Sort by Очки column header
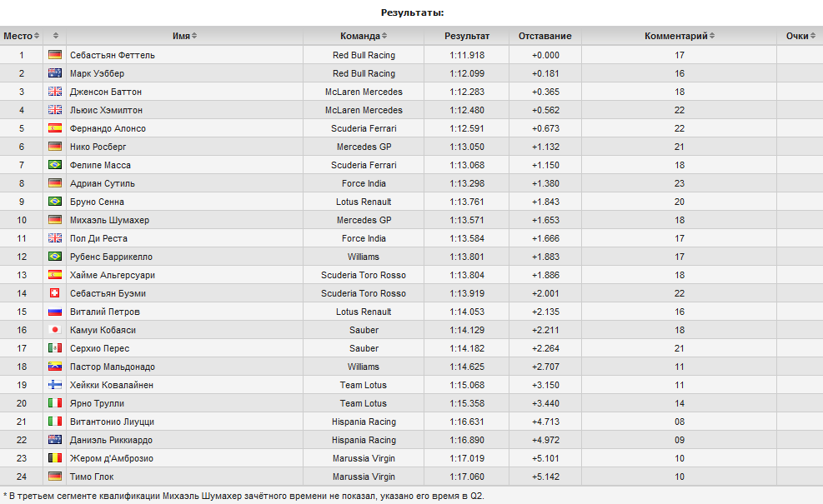 click(x=800, y=36)
